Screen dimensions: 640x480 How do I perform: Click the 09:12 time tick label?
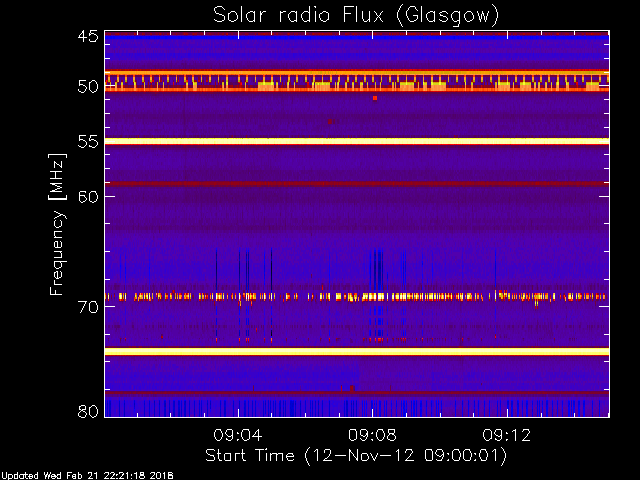coord(507,435)
